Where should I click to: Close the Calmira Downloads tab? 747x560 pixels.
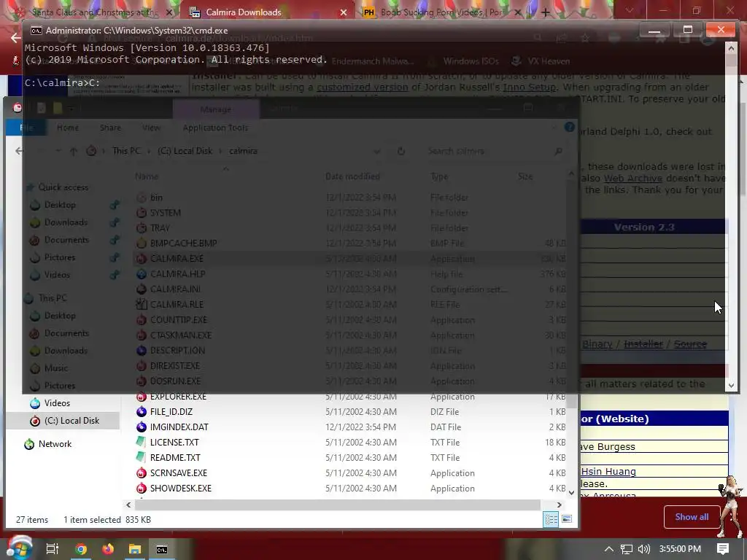[x=344, y=12]
